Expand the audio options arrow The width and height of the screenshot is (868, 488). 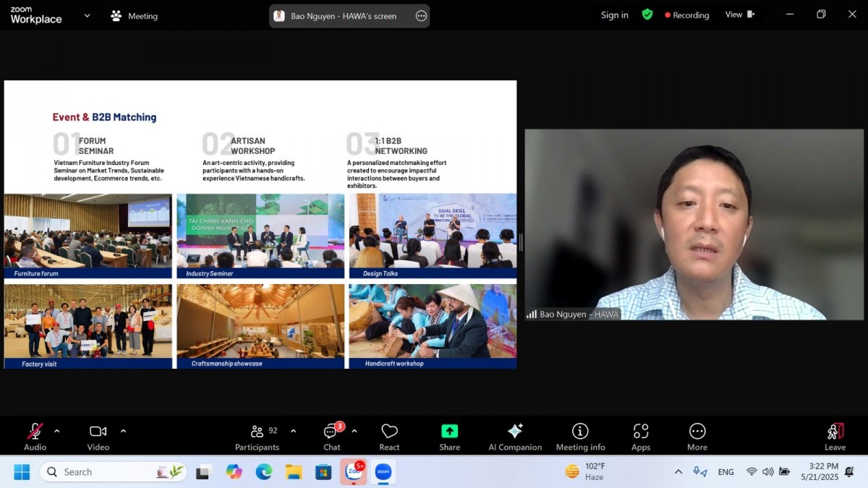57,431
